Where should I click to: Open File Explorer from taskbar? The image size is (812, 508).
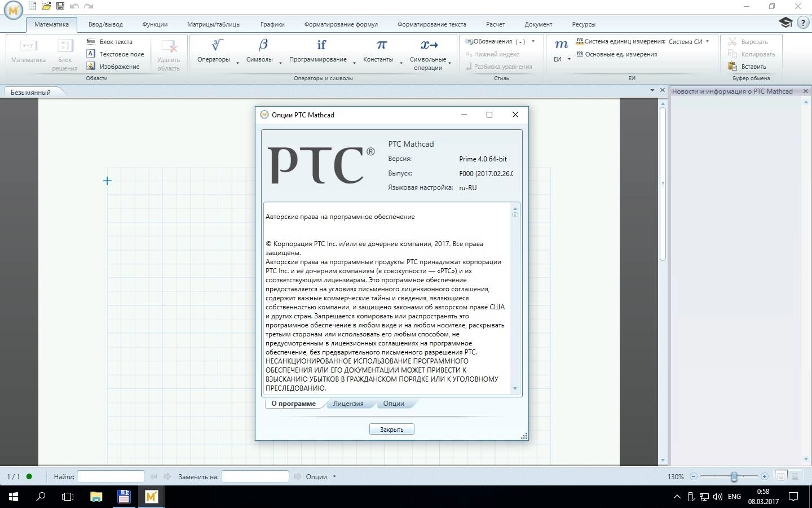(96, 497)
